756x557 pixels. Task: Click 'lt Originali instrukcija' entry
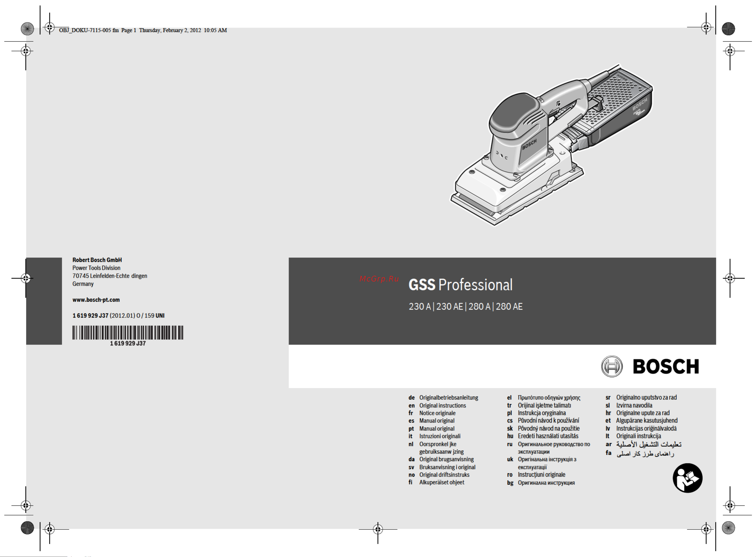click(x=633, y=436)
